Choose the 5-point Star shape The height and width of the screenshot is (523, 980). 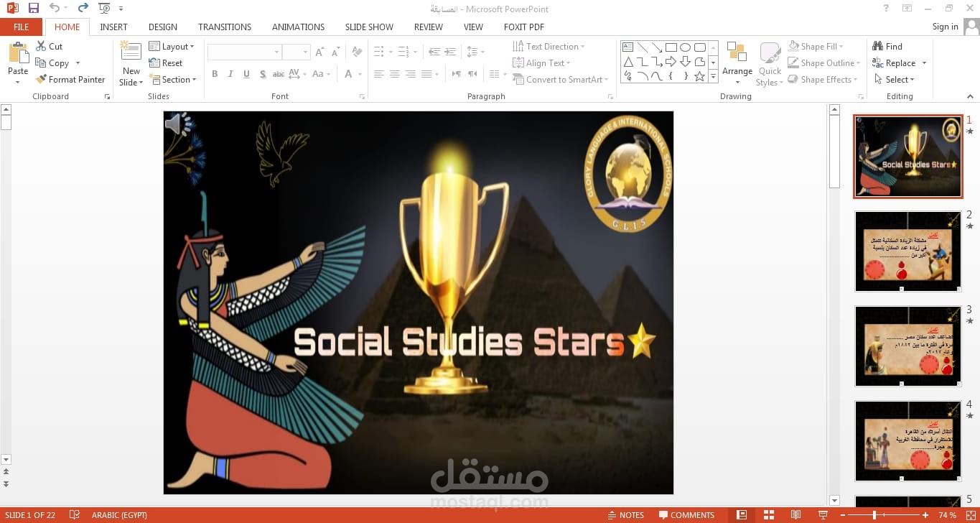(x=699, y=76)
